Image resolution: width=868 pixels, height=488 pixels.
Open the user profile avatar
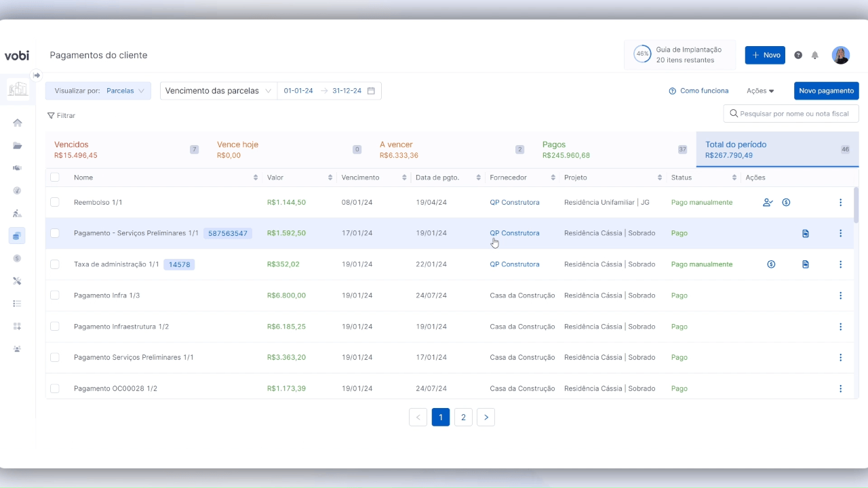tap(841, 56)
